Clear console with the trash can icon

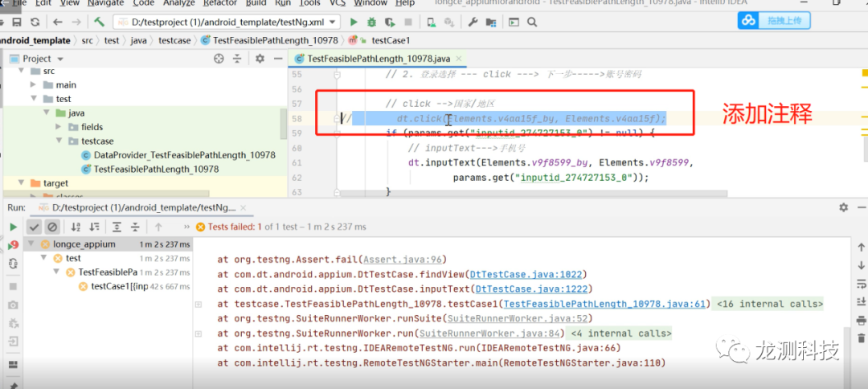tap(861, 338)
